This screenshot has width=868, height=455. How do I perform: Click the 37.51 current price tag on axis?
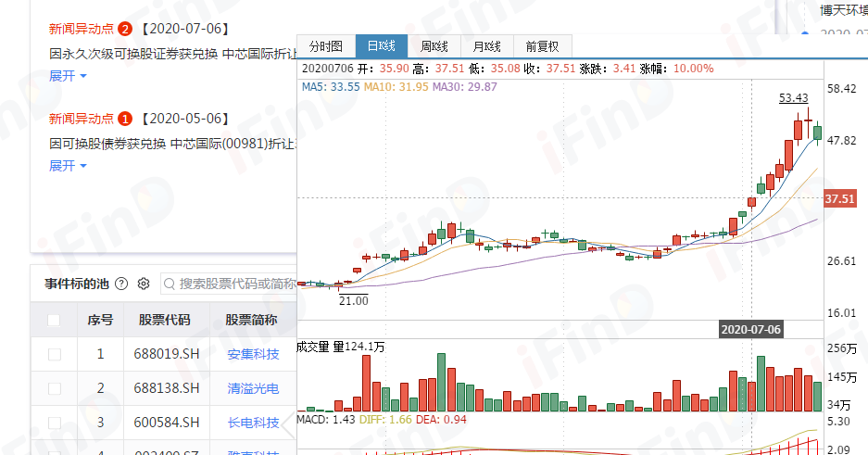pyautogui.click(x=840, y=198)
